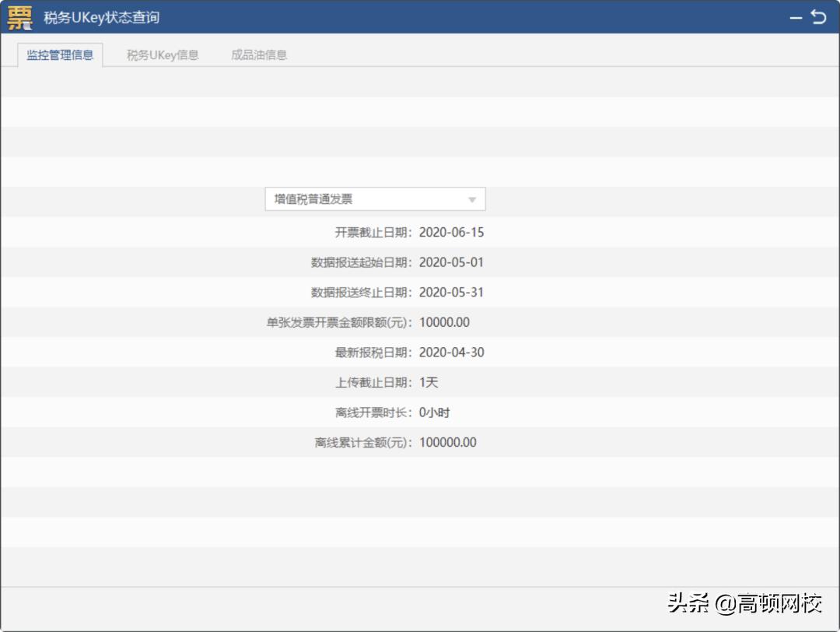Select the 最新报税日期 value 2020-04-30
The image size is (840, 632).
tap(451, 353)
